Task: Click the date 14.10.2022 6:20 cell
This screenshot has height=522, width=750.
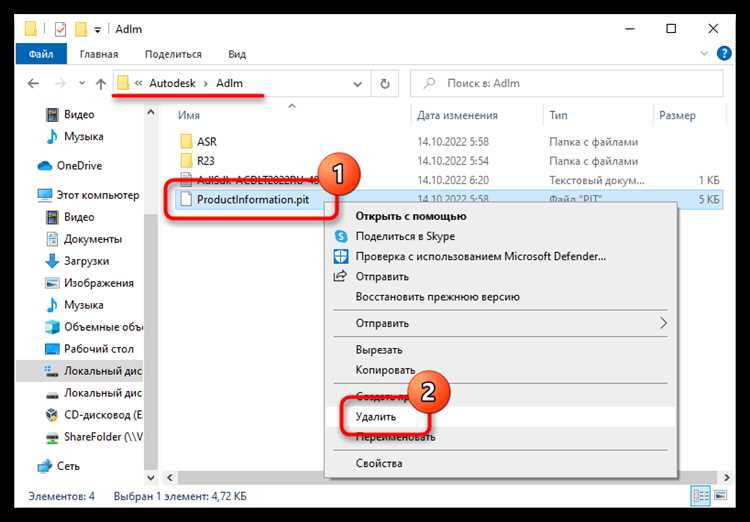Action: (x=452, y=180)
